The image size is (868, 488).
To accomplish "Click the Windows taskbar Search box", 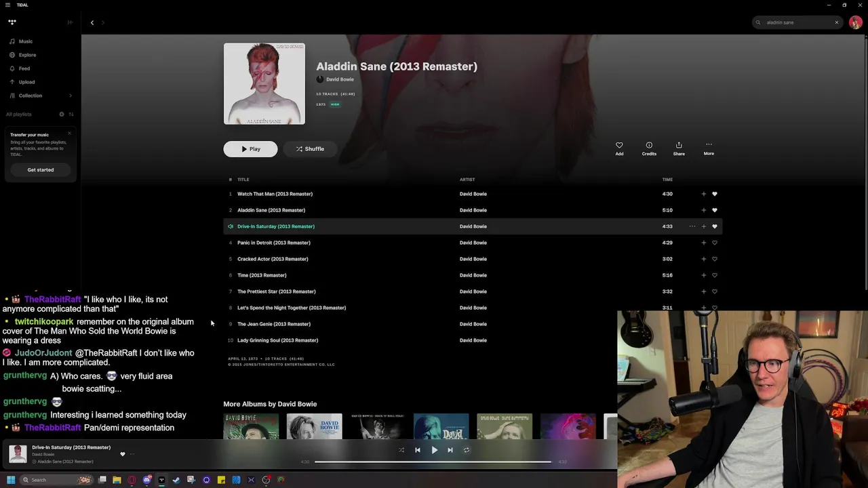I will [56, 480].
